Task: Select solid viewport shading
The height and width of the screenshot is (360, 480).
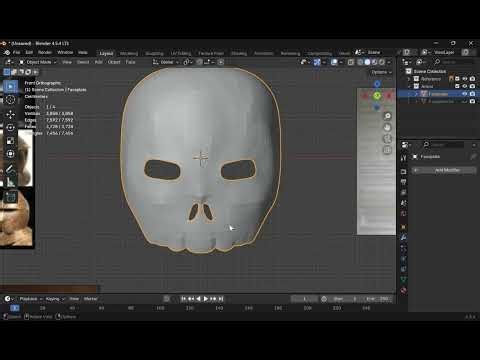Action: (x=367, y=62)
